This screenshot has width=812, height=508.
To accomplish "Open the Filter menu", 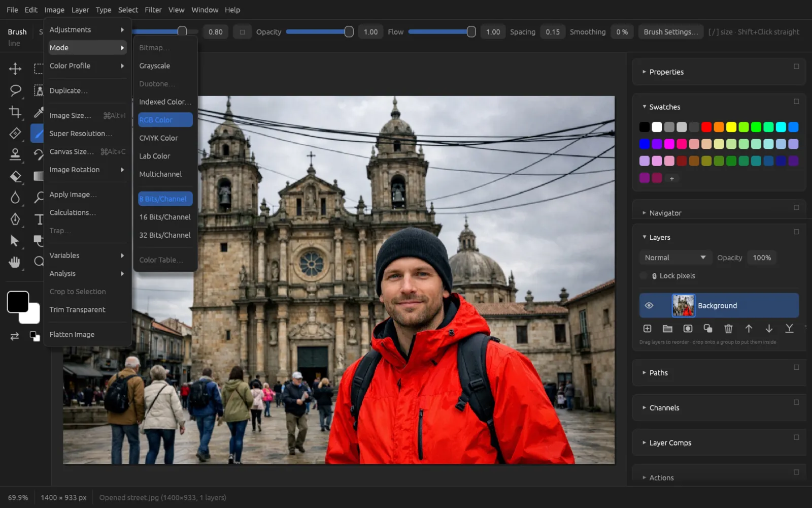I will pos(153,10).
